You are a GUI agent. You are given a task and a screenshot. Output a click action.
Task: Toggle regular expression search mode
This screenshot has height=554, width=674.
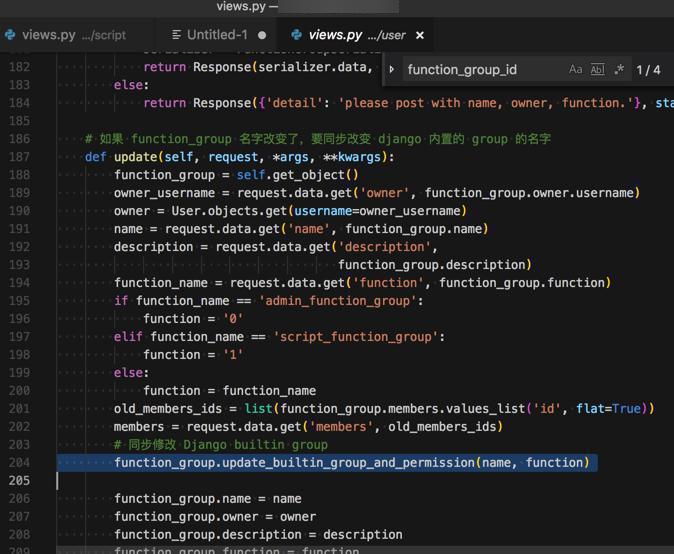tap(619, 70)
